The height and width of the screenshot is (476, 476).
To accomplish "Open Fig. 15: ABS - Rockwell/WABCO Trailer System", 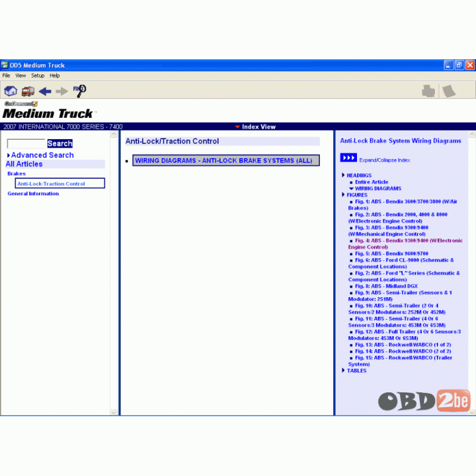I will coord(400,361).
